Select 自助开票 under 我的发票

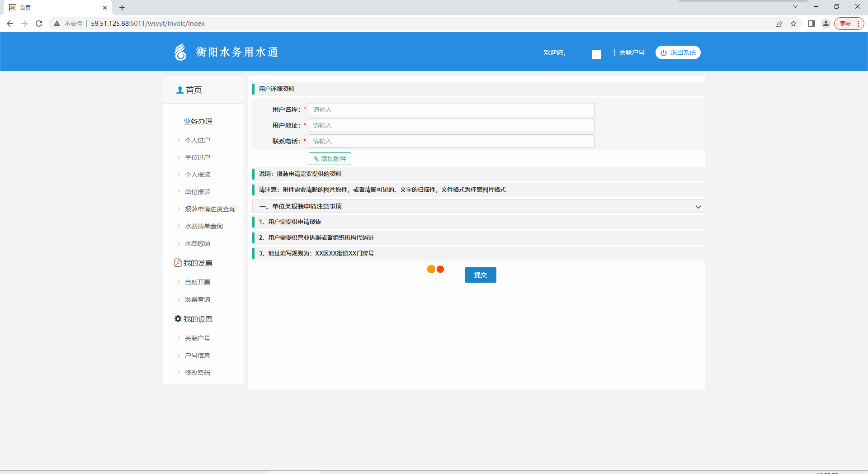197,282
